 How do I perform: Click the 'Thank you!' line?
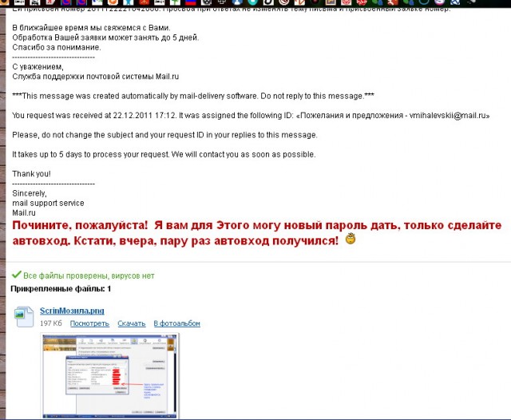[32, 173]
